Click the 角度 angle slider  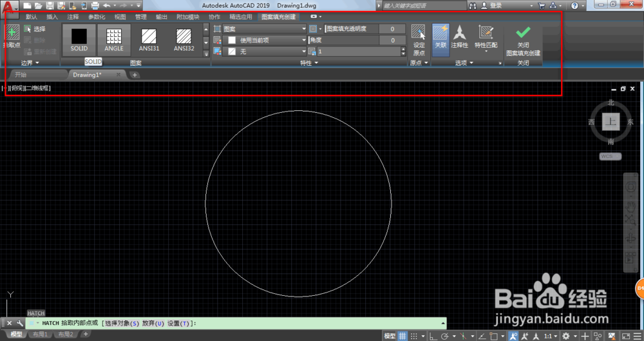(343, 41)
